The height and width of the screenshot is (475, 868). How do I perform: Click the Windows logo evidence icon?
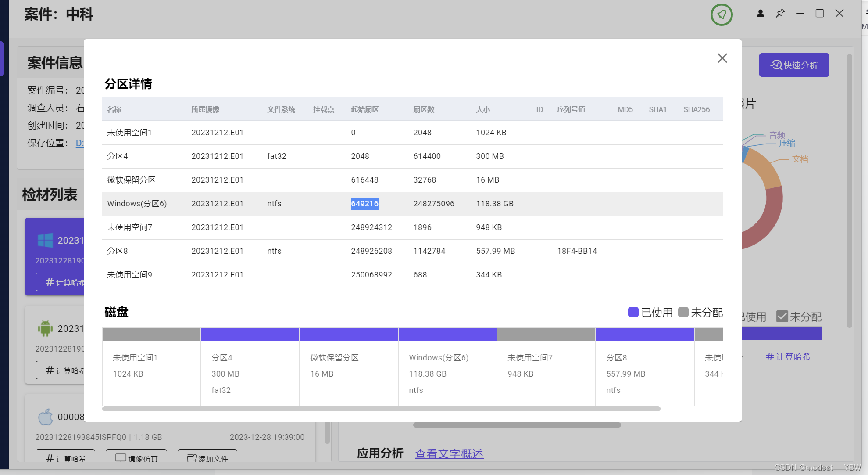pyautogui.click(x=45, y=240)
